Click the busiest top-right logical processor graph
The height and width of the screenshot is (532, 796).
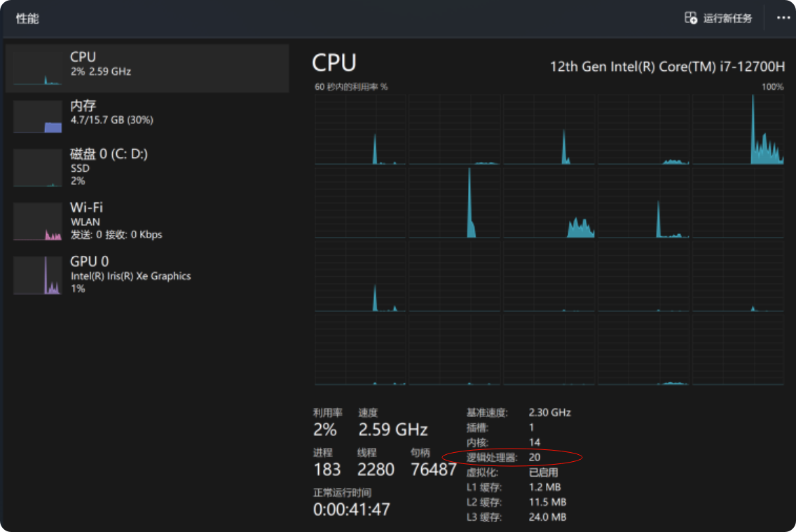click(x=738, y=130)
